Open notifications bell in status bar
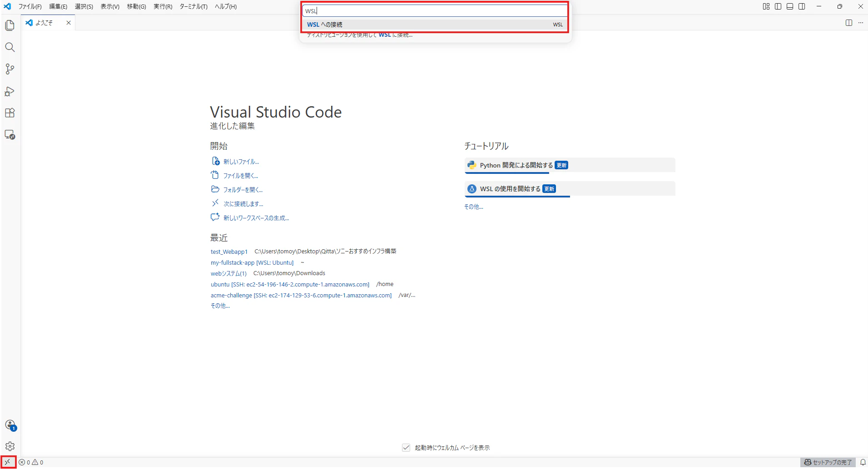Viewport: 868px width, 469px height. (863, 462)
